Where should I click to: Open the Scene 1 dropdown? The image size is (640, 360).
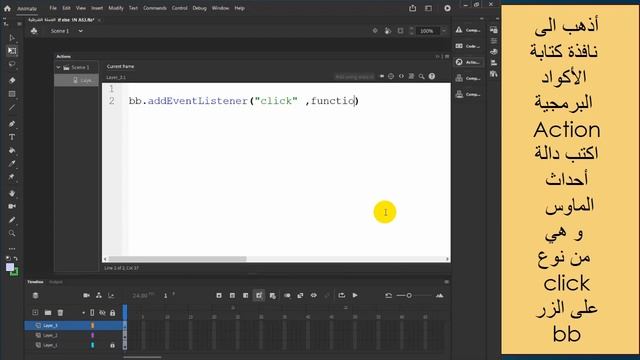(80, 31)
